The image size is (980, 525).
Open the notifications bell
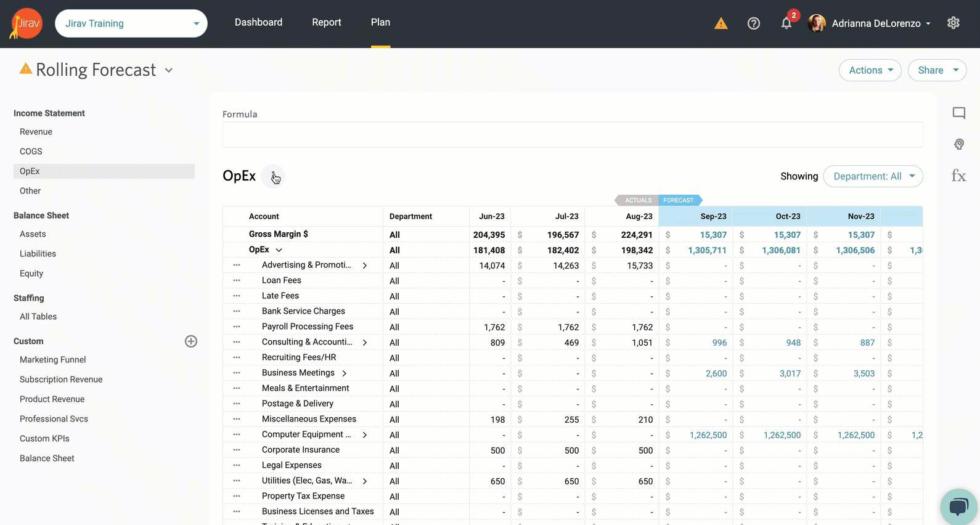coord(786,23)
